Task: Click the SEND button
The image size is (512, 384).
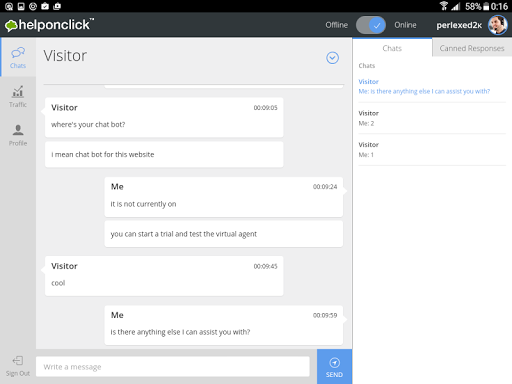Action: 334,367
